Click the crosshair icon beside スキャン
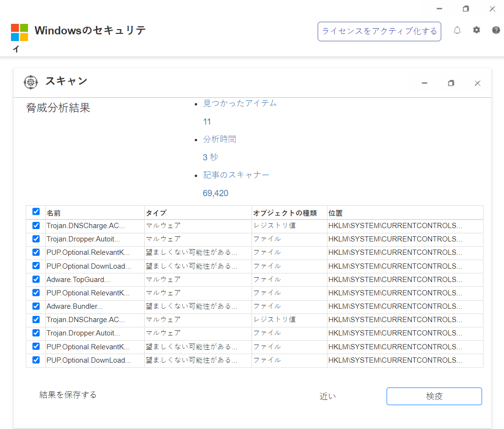Screen dimensions: 504x429 click(31, 82)
